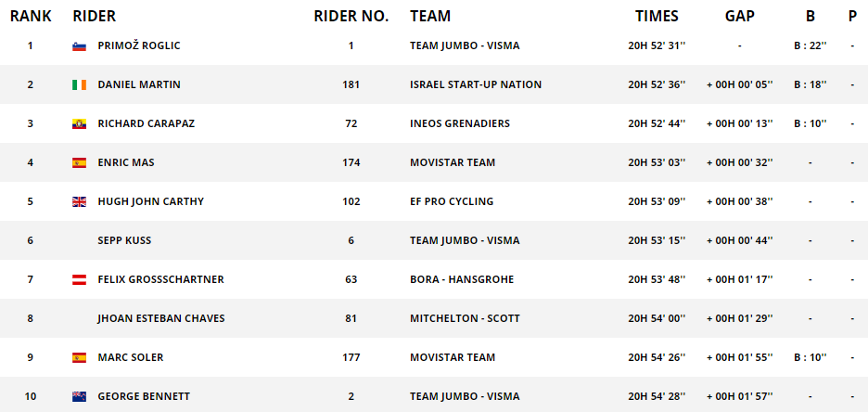Image resolution: width=868 pixels, height=412 pixels.
Task: Click the New Zealand flag beside George Bennett
Action: (79, 396)
